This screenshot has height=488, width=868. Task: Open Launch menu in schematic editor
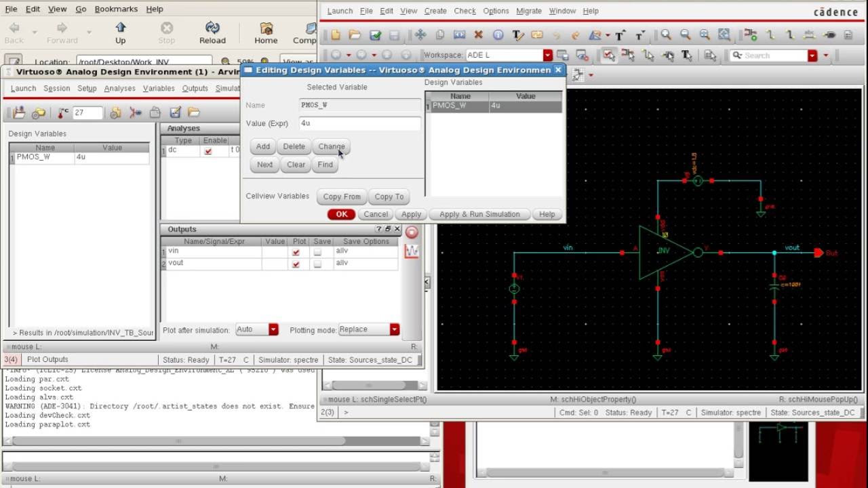(340, 11)
